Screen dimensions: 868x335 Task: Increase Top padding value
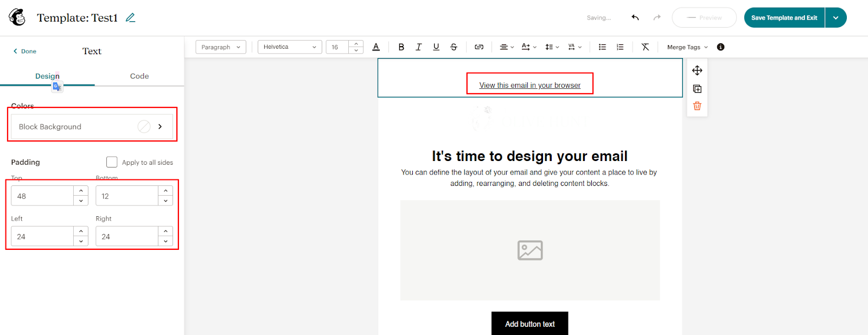[81, 191]
